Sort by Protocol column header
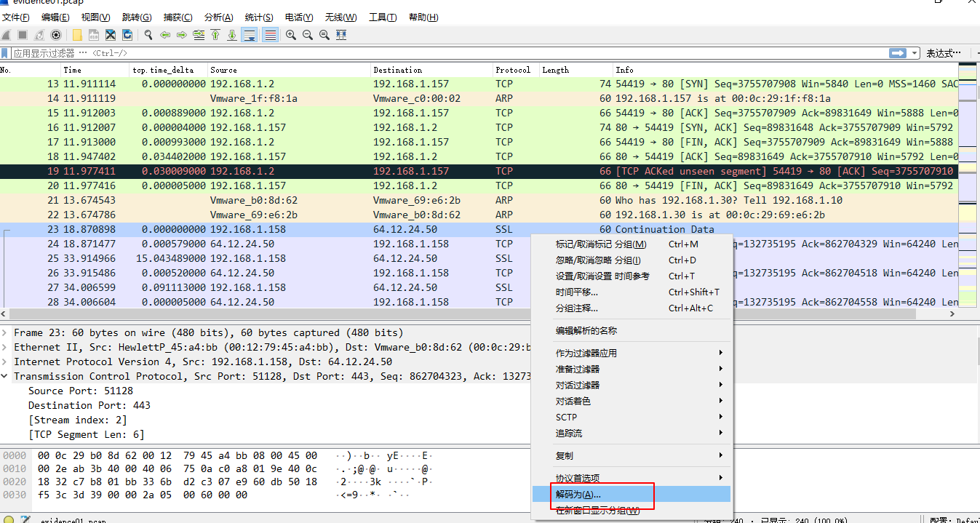Image resolution: width=980 pixels, height=523 pixels. pyautogui.click(x=516, y=70)
